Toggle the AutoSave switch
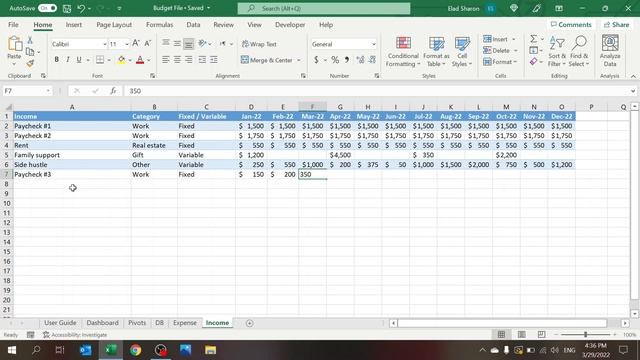This screenshot has height=360, width=640. coord(47,8)
